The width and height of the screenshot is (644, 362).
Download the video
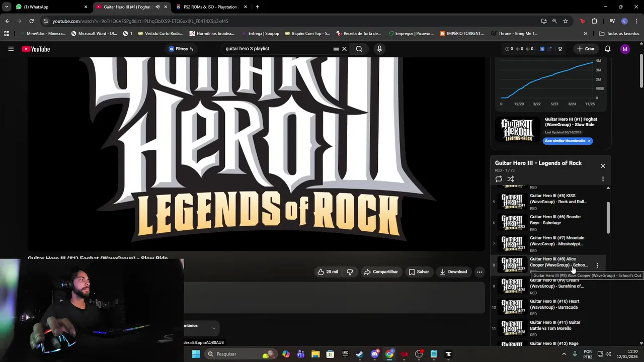[x=453, y=271]
